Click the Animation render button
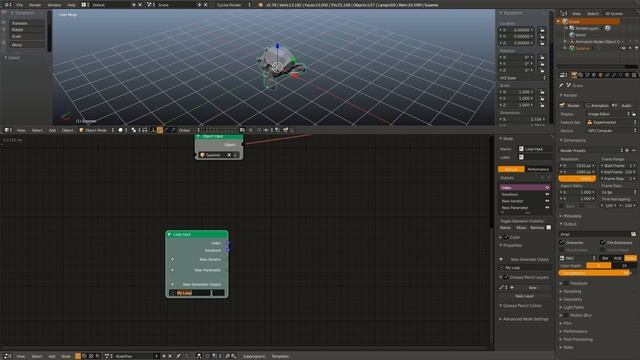The height and width of the screenshot is (360, 640). pos(597,105)
